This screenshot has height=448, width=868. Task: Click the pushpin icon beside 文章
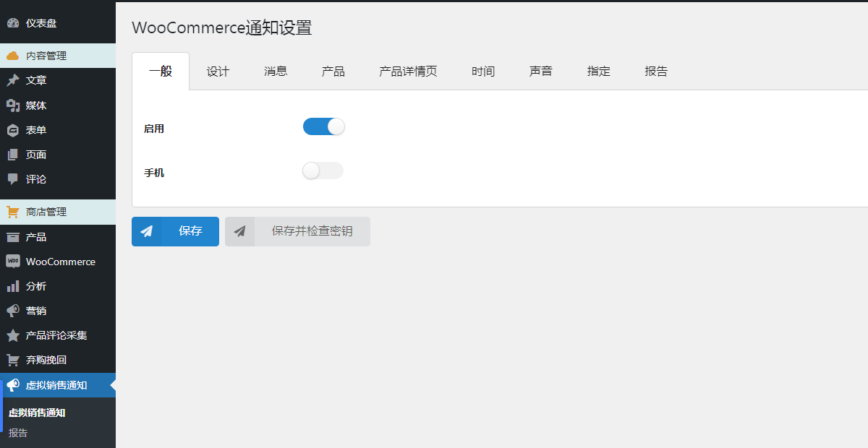(13, 80)
